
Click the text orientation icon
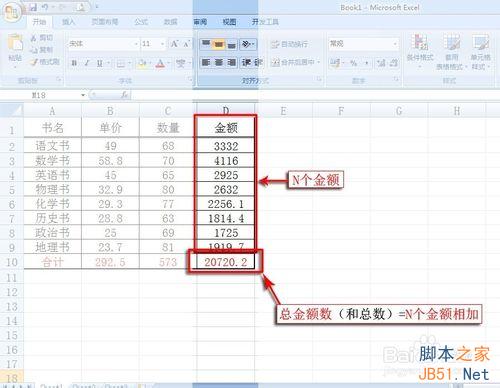(x=246, y=44)
